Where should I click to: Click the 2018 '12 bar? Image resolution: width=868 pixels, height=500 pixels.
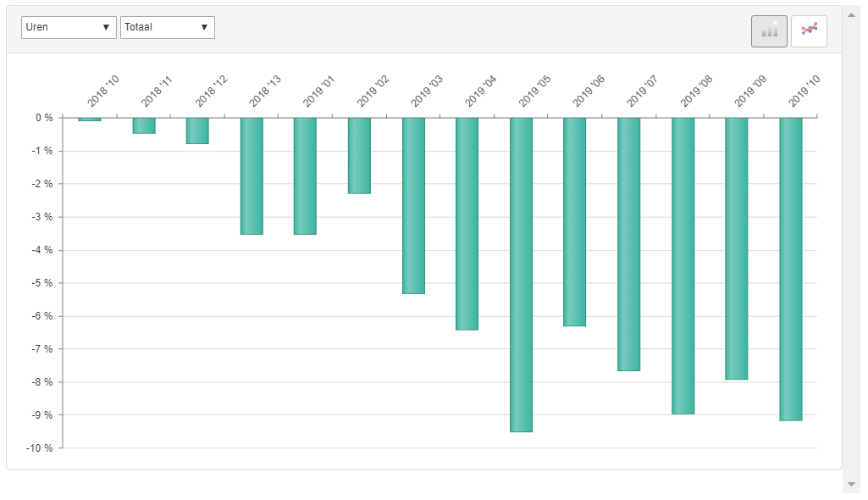point(197,131)
